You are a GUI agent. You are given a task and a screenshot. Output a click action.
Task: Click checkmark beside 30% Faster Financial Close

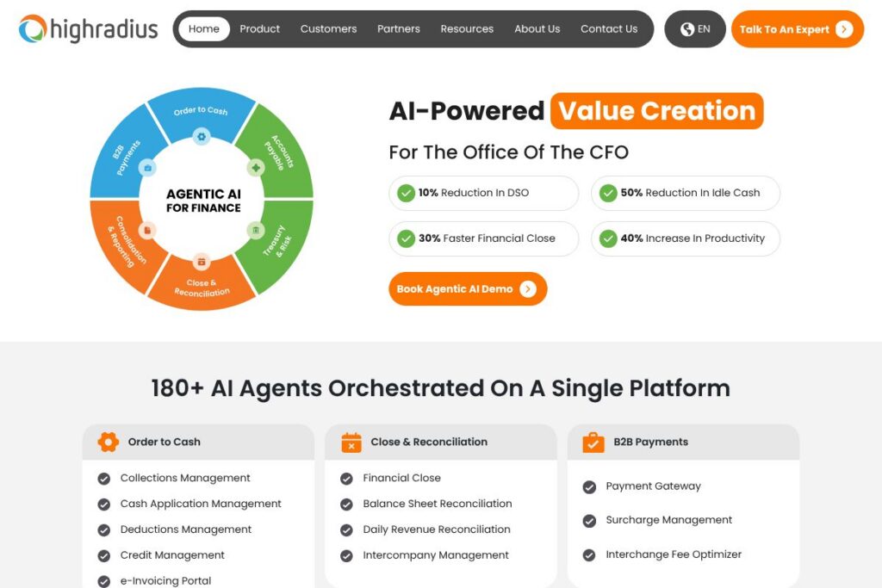point(406,238)
